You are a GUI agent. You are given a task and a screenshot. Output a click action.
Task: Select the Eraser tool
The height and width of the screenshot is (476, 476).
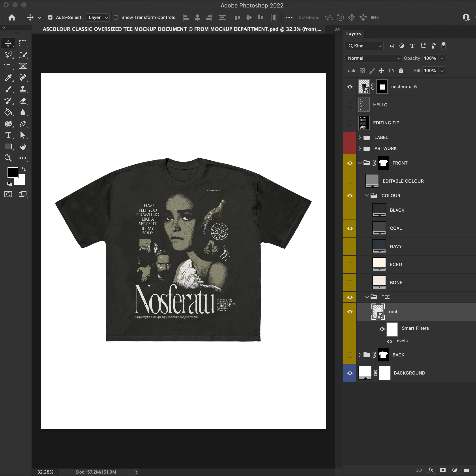pos(23,101)
